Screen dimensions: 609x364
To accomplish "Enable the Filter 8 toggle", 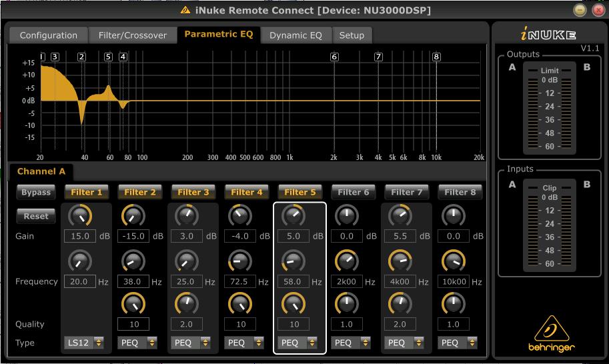I will (x=460, y=192).
